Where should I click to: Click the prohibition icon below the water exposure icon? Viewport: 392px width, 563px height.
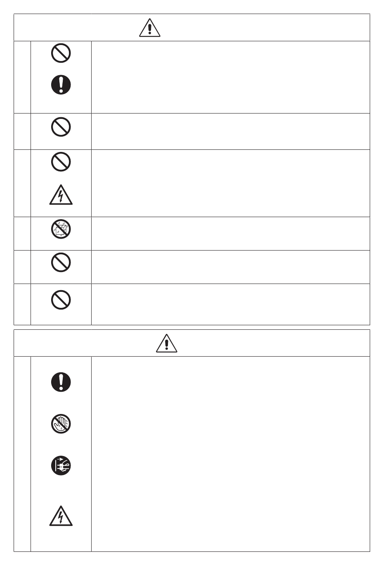click(x=61, y=262)
